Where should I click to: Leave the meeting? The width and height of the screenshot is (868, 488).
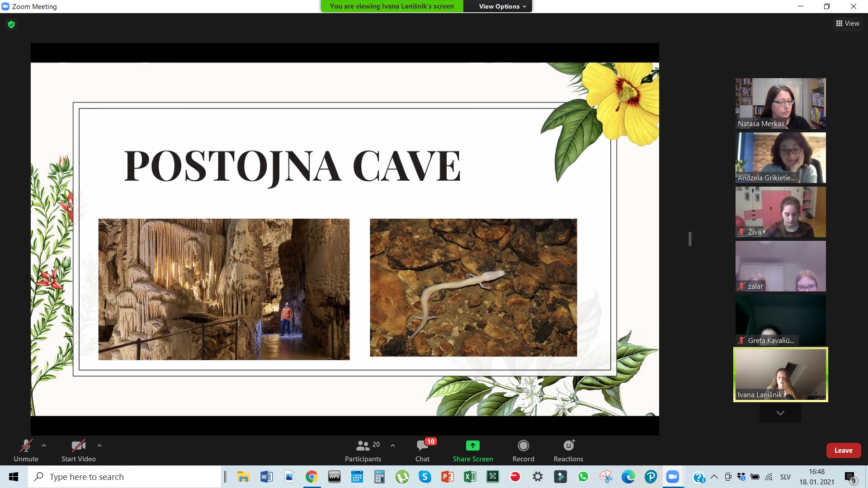(x=843, y=450)
